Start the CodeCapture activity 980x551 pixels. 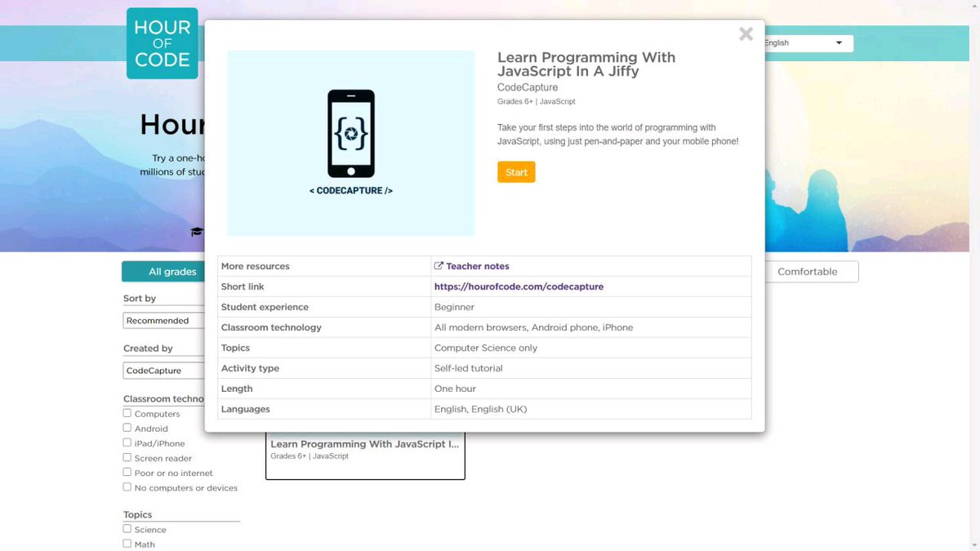516,172
